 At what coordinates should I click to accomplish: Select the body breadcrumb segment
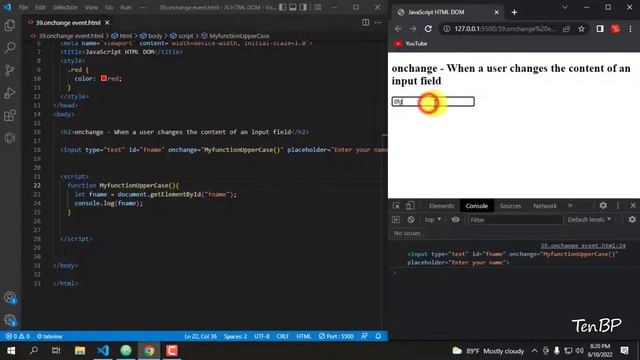(x=151, y=36)
